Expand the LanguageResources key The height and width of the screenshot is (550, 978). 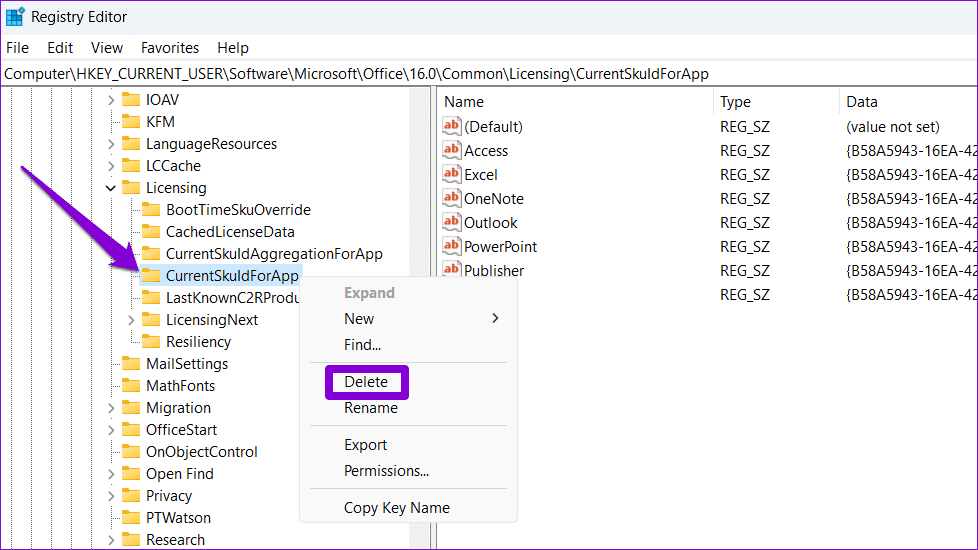pyautogui.click(x=111, y=144)
